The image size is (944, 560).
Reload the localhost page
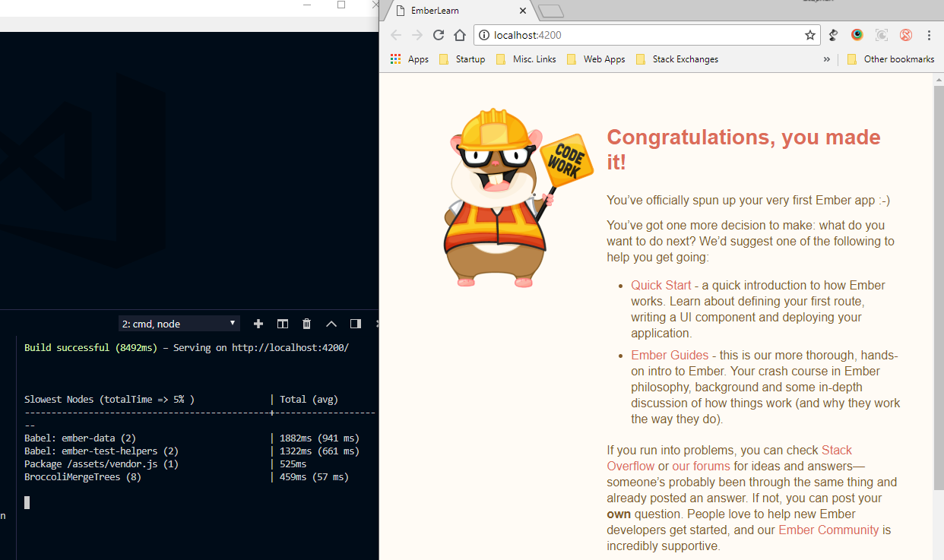(439, 35)
